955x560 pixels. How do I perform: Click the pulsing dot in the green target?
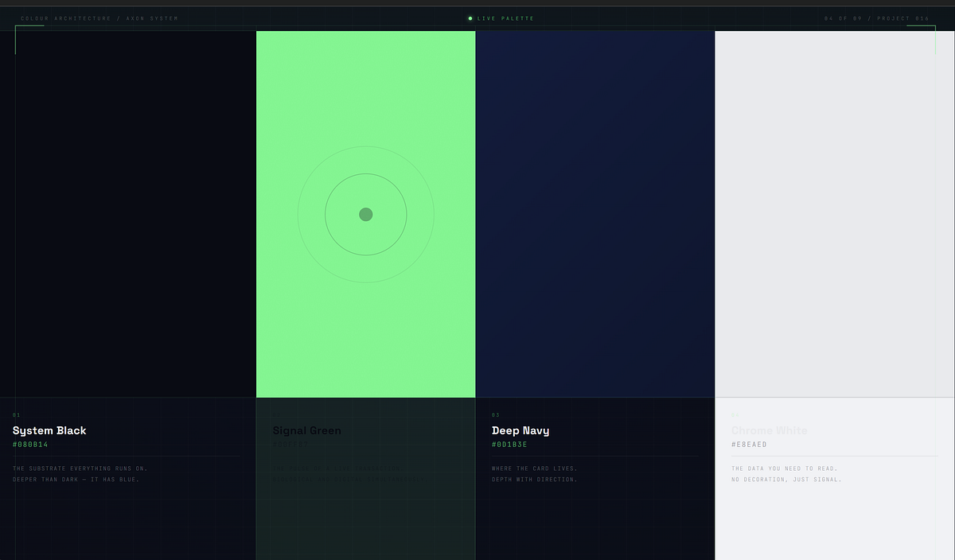coord(366,214)
